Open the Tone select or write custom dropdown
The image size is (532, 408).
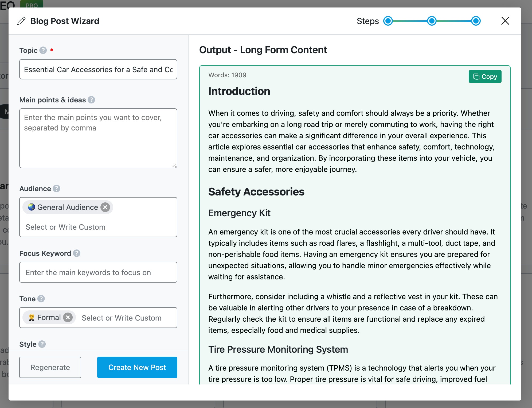(126, 318)
